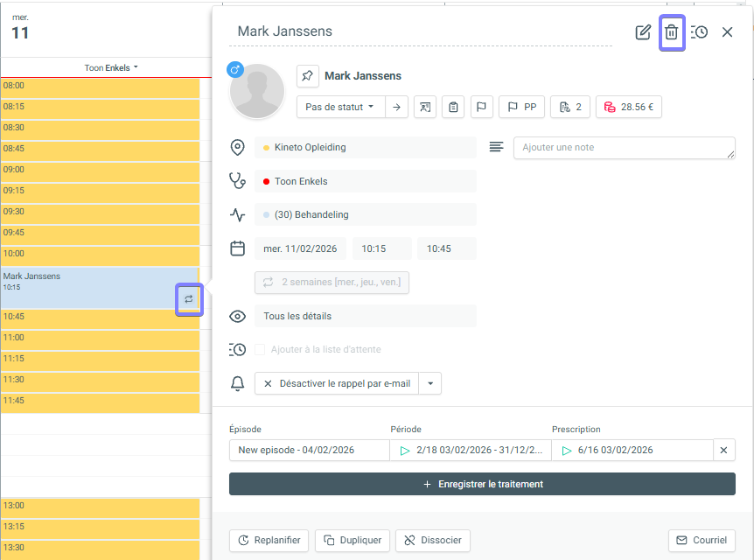This screenshot has height=560, width=754.
Task: Click the plain flag icon button
Action: [481, 107]
